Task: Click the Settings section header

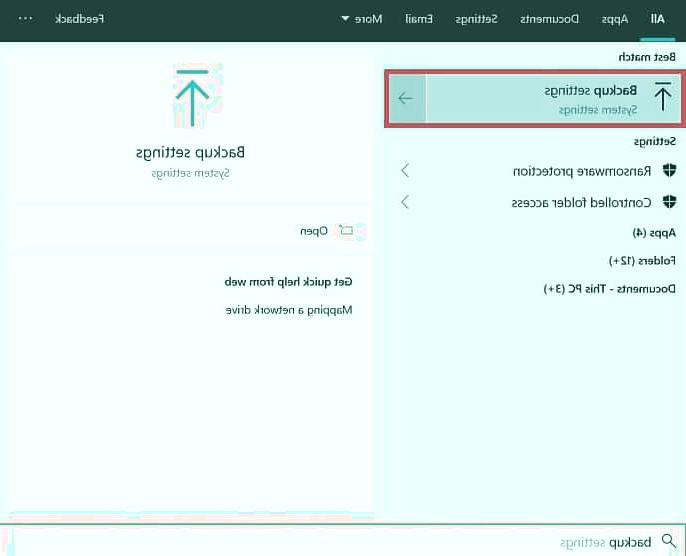Action: pyautogui.click(x=654, y=142)
